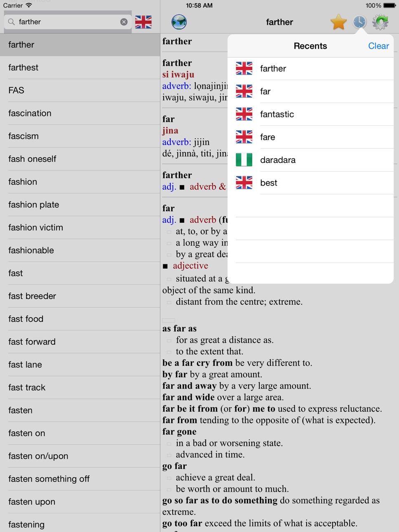399x532 pixels.
Task: Tap the gold star favorites icon
Action: coord(338,22)
